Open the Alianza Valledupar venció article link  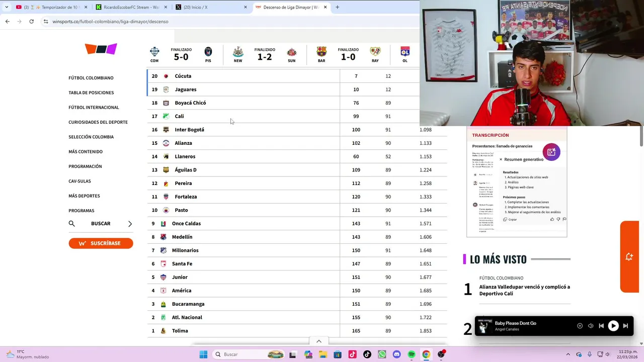pos(524,290)
